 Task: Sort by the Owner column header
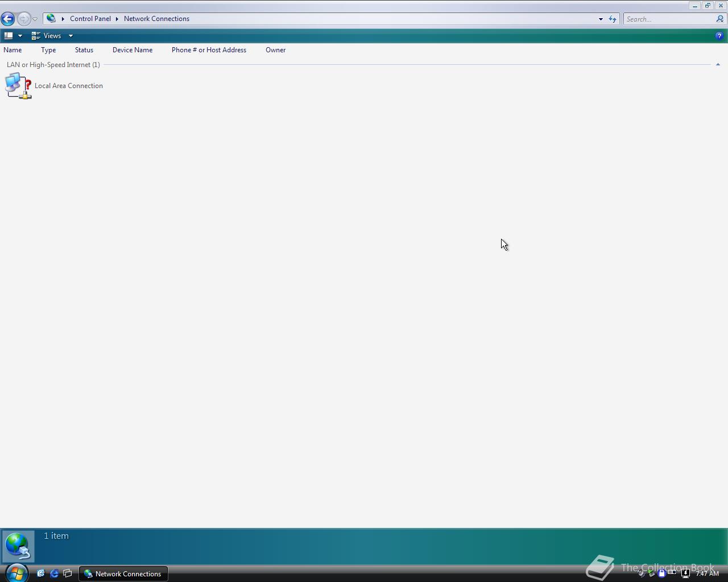[275, 50]
